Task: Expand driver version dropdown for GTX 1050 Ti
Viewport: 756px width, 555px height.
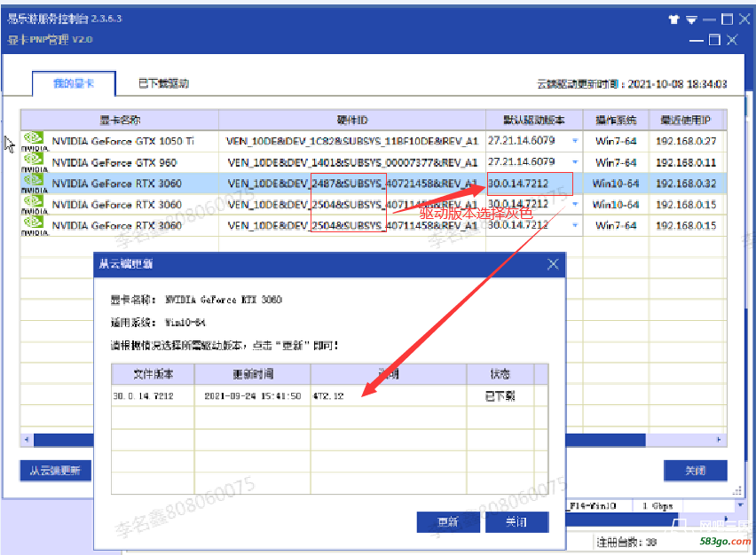Action: point(575,141)
